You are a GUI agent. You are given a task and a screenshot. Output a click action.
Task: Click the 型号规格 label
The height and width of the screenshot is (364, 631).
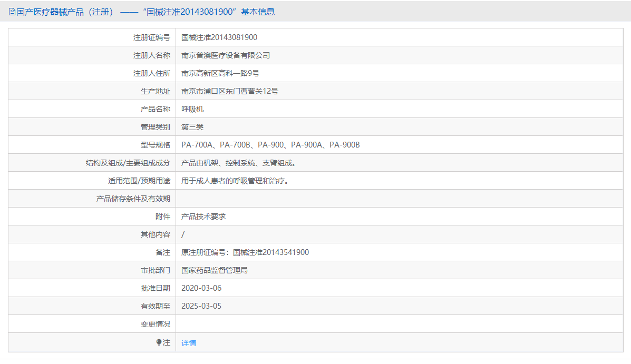click(x=156, y=145)
